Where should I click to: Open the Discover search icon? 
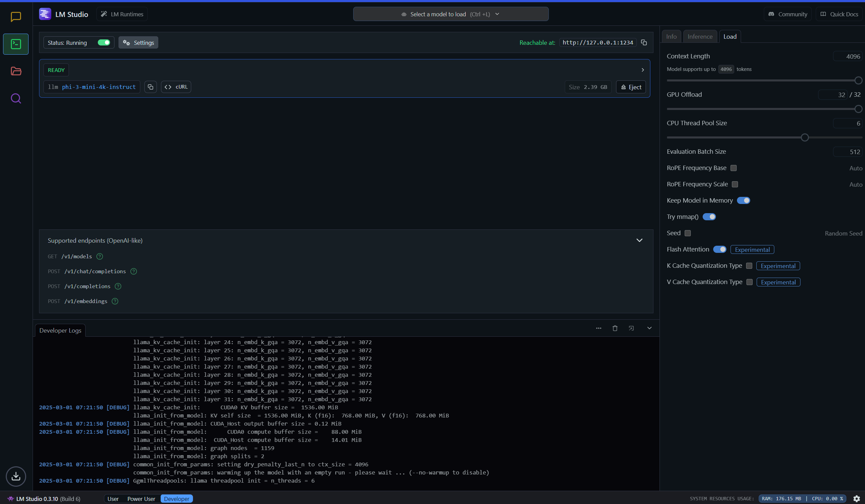pos(16,98)
